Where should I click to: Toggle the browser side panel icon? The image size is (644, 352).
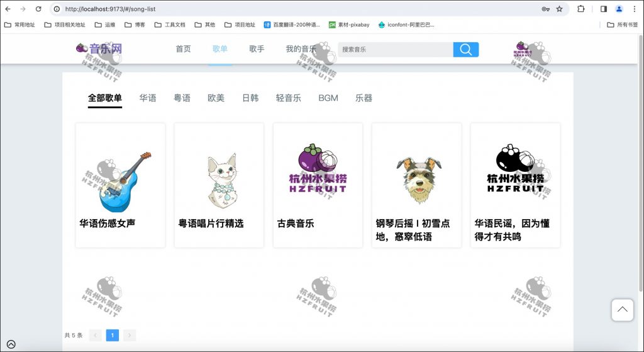point(604,9)
